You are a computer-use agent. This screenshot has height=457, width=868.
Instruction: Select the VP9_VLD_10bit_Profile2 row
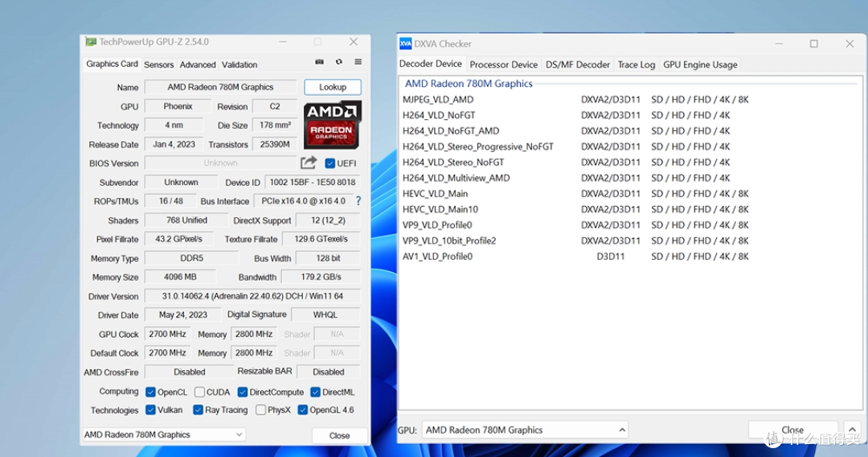pos(575,241)
